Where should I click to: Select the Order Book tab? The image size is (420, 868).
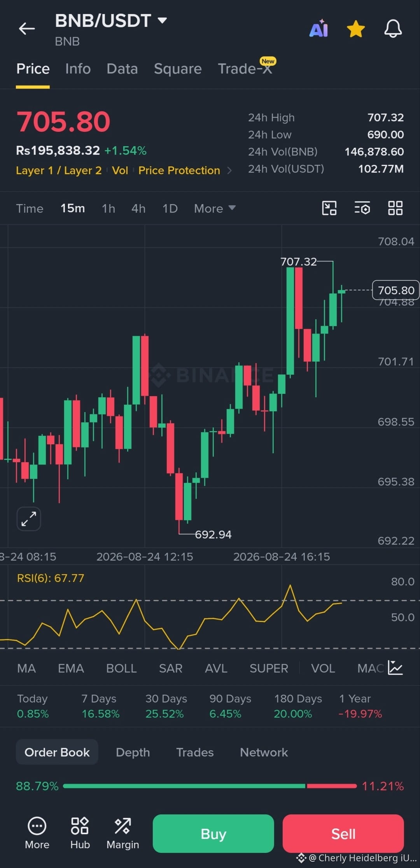pos(57,752)
